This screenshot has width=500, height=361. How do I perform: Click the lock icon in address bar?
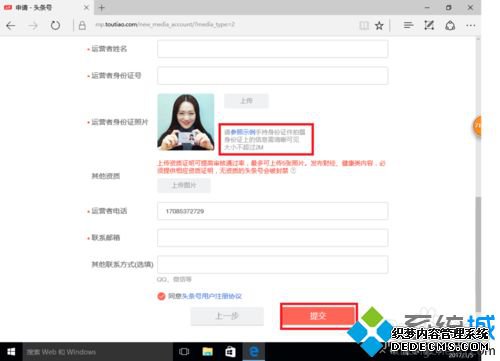(82, 25)
